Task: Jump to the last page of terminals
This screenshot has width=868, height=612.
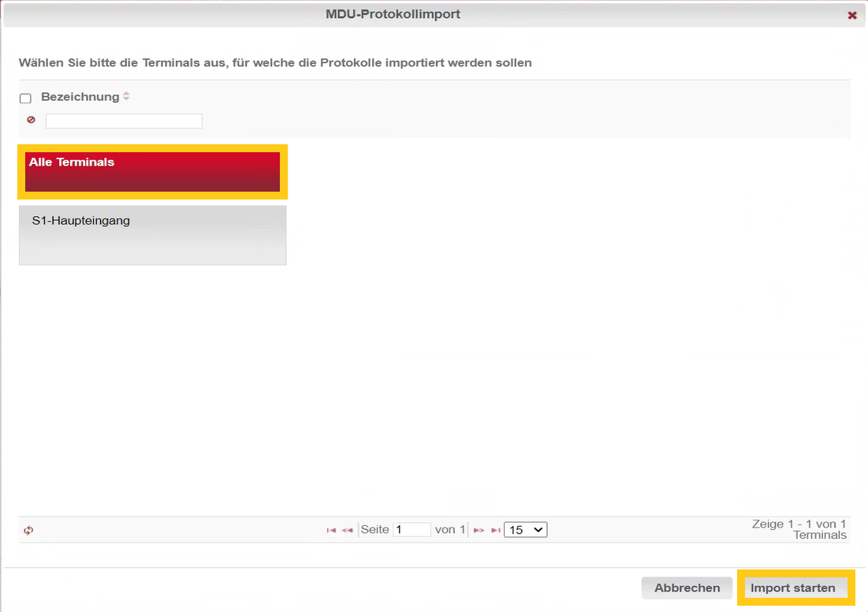Action: tap(495, 531)
